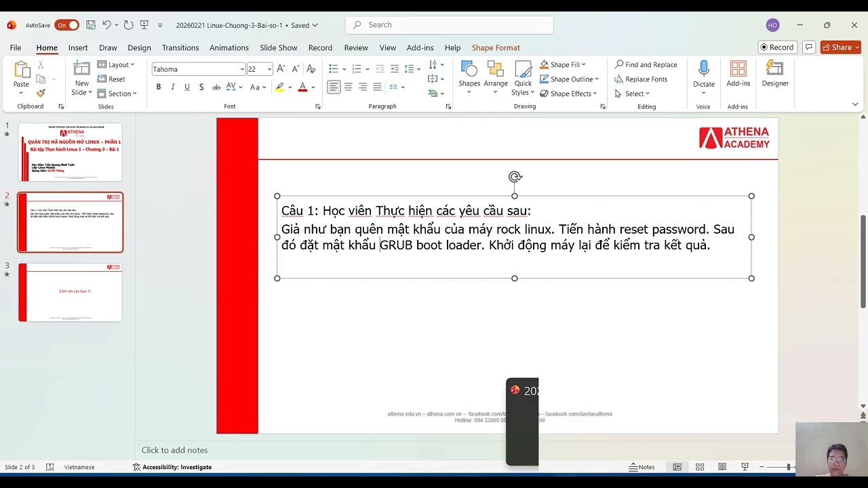Click the Cut scissors icon
868x488 pixels.
pyautogui.click(x=41, y=64)
